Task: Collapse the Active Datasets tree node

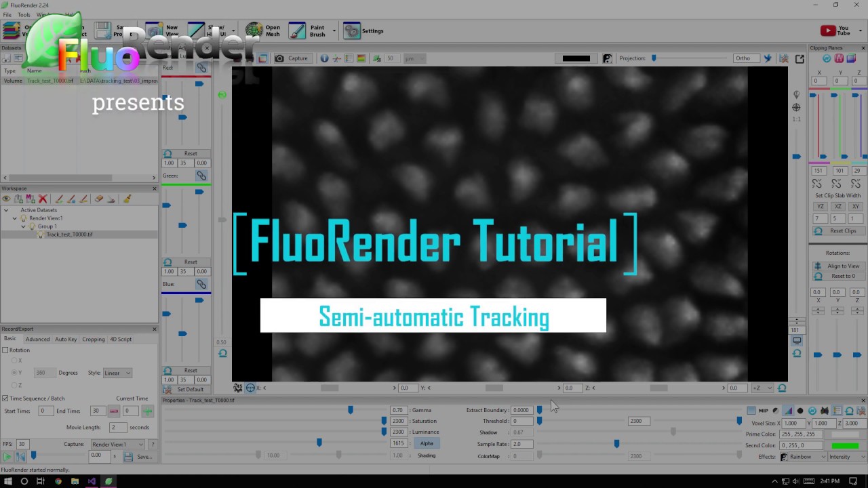Action: 6,210
